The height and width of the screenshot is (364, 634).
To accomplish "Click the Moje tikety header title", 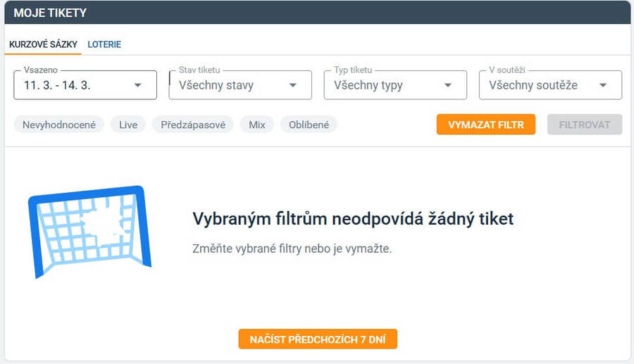I will coord(50,13).
